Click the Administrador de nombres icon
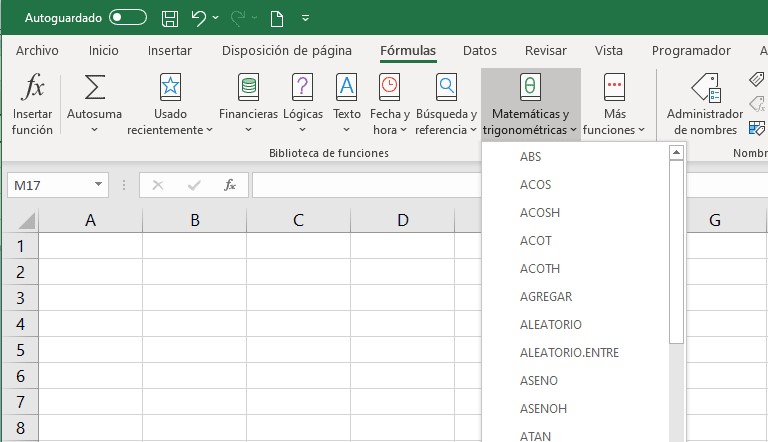The height and width of the screenshot is (442, 768). coord(705,89)
